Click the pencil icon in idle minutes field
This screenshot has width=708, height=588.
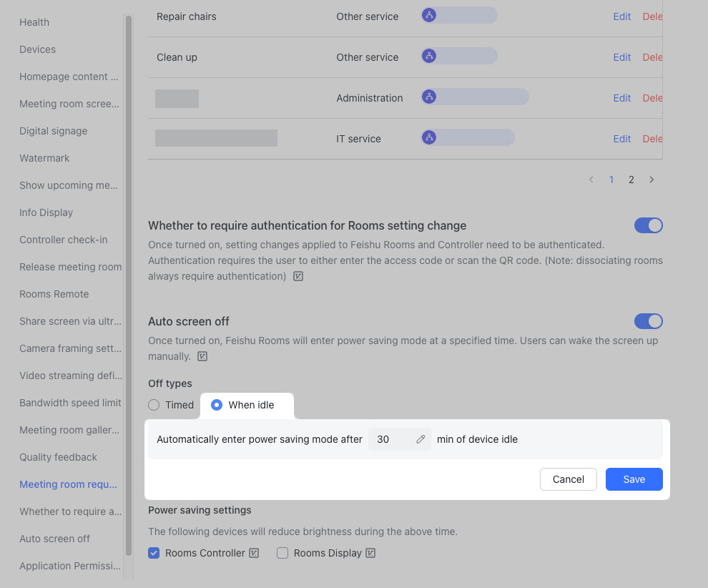point(421,439)
